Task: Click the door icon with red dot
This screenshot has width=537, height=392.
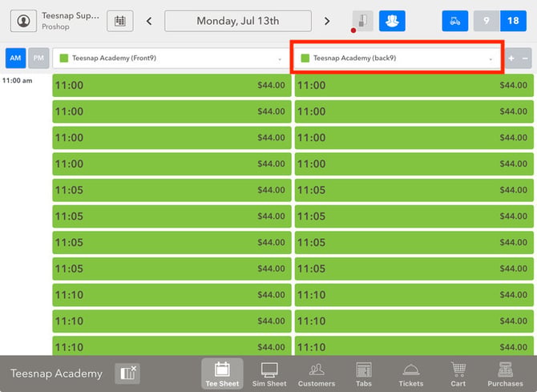Action: pyautogui.click(x=362, y=22)
